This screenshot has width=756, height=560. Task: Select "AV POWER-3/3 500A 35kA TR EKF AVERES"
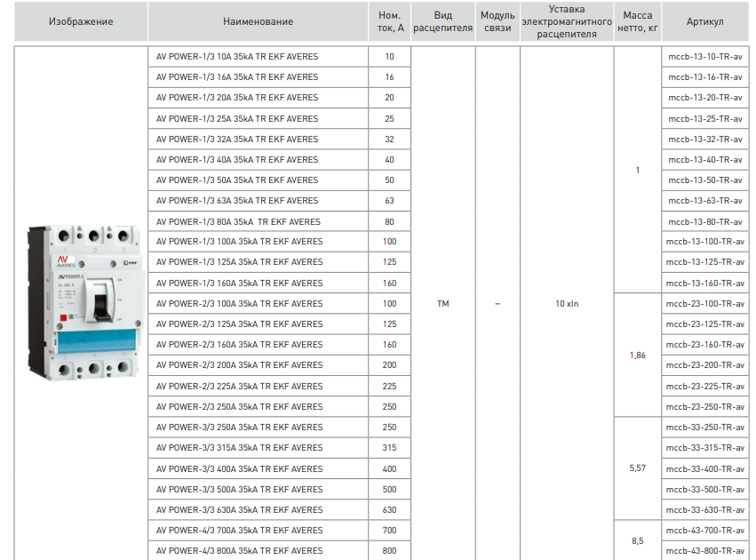(x=240, y=489)
